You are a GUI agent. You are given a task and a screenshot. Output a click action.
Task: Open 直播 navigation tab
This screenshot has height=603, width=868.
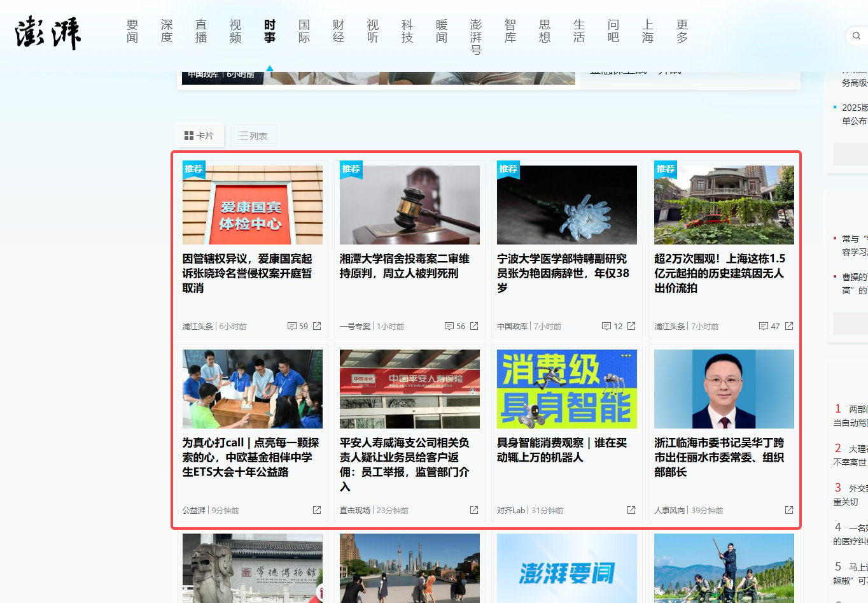[201, 31]
